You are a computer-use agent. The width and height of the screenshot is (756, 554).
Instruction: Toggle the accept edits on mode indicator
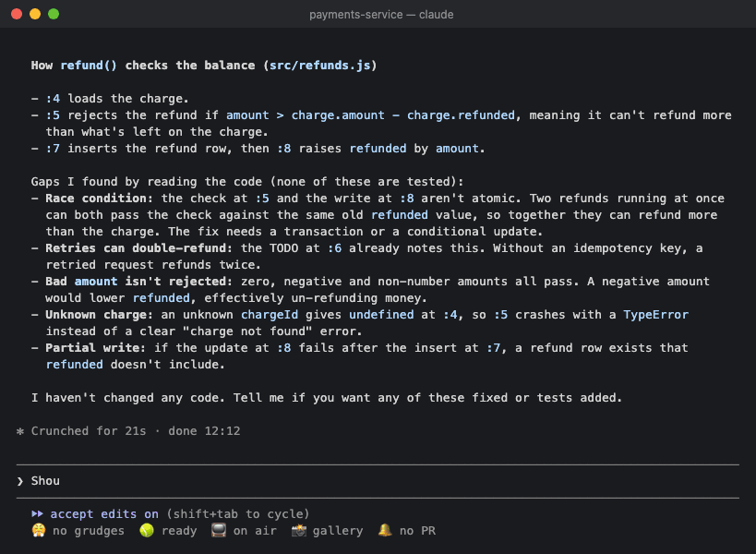click(104, 514)
